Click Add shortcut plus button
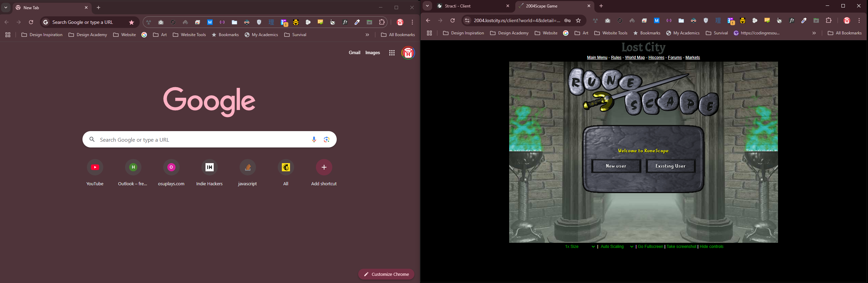The image size is (868, 283). (324, 167)
